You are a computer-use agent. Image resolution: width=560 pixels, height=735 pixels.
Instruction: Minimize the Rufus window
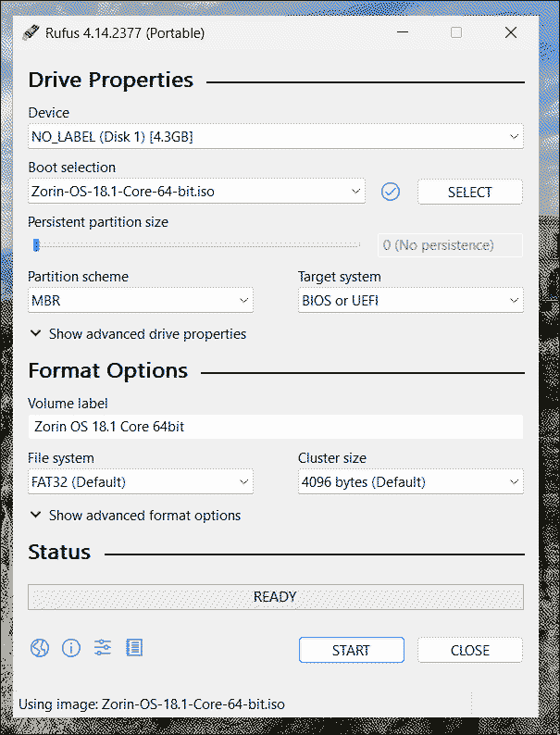coord(403,32)
